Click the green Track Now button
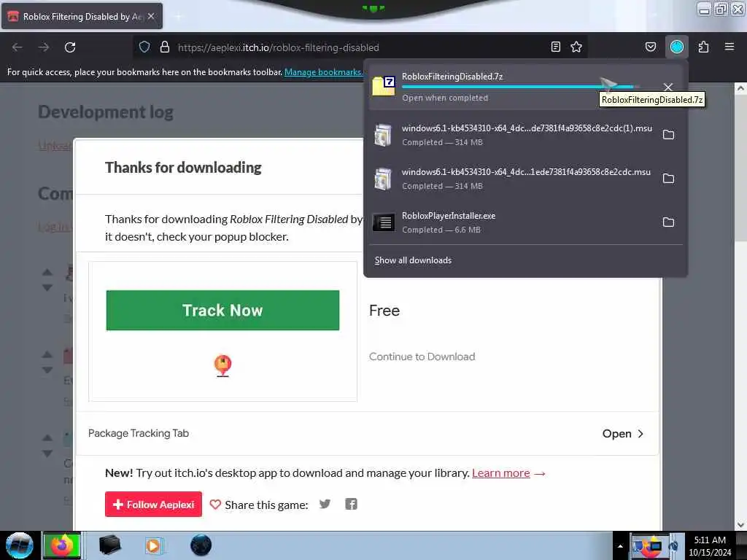This screenshot has height=560, width=747. pos(222,310)
